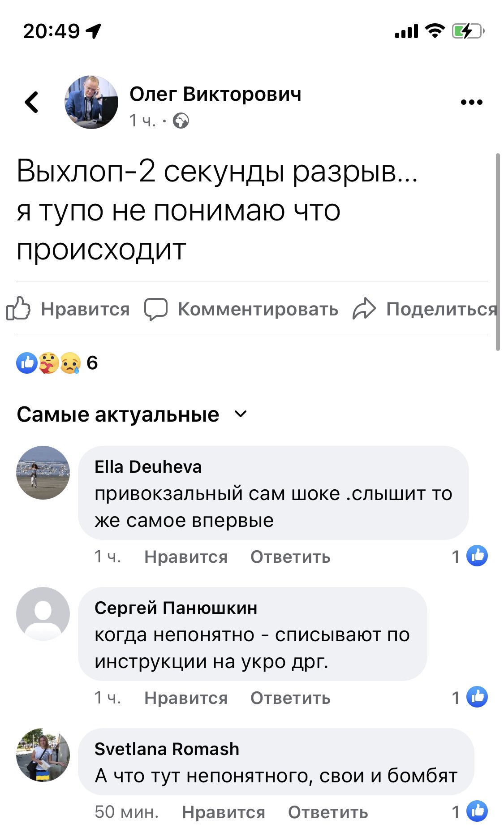Tap the share arrow icon
Viewport: 504px width, 837px height.
(364, 309)
